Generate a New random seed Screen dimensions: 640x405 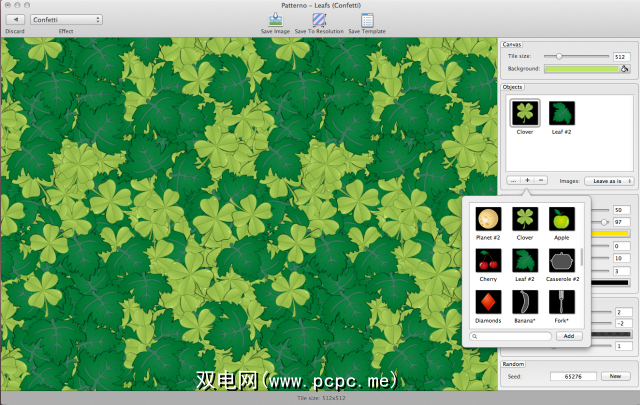pyautogui.click(x=616, y=376)
